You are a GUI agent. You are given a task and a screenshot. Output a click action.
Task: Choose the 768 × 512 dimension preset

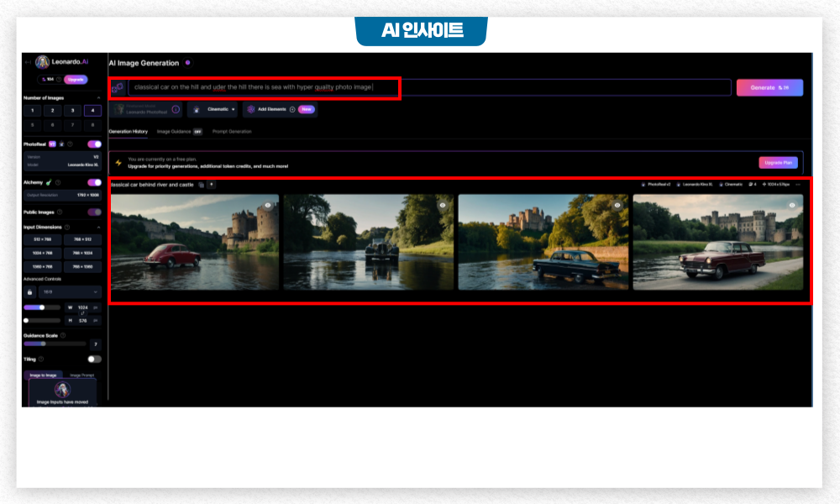coord(82,239)
